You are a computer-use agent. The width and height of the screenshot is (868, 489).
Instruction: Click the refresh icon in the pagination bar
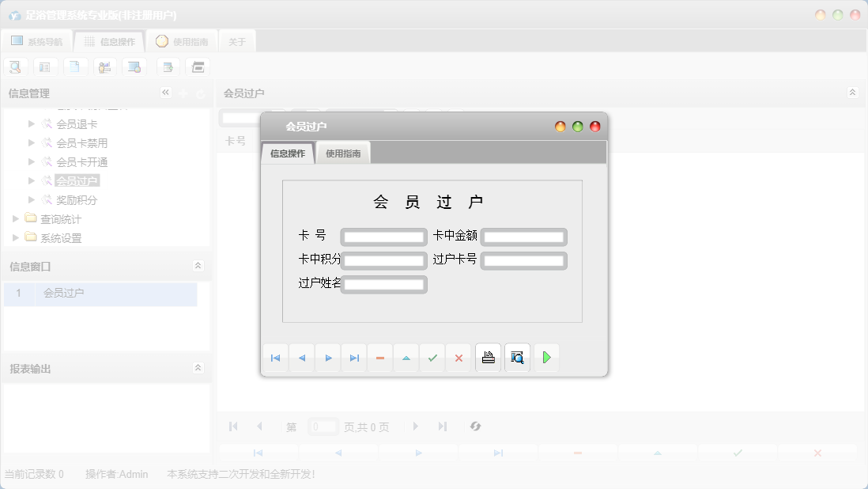tap(475, 426)
